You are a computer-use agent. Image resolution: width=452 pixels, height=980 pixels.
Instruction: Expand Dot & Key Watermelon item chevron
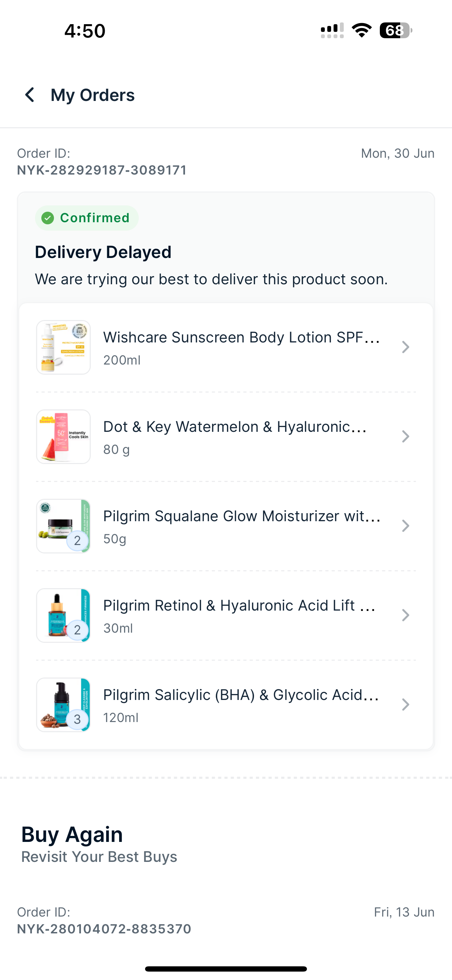pos(406,436)
